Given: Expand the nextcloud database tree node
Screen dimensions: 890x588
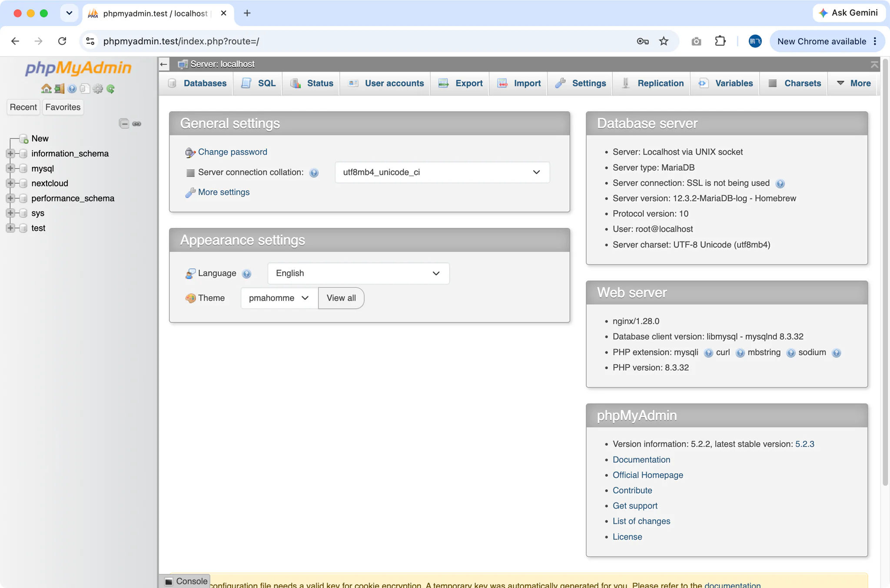Looking at the screenshot, I should point(10,183).
